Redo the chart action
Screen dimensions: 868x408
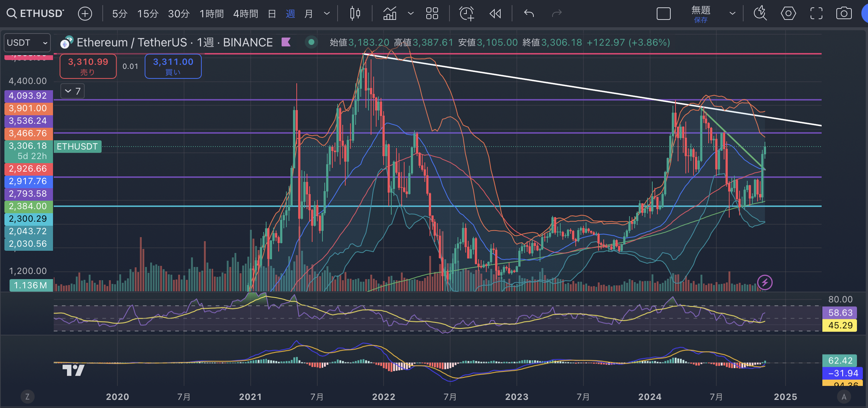point(557,14)
